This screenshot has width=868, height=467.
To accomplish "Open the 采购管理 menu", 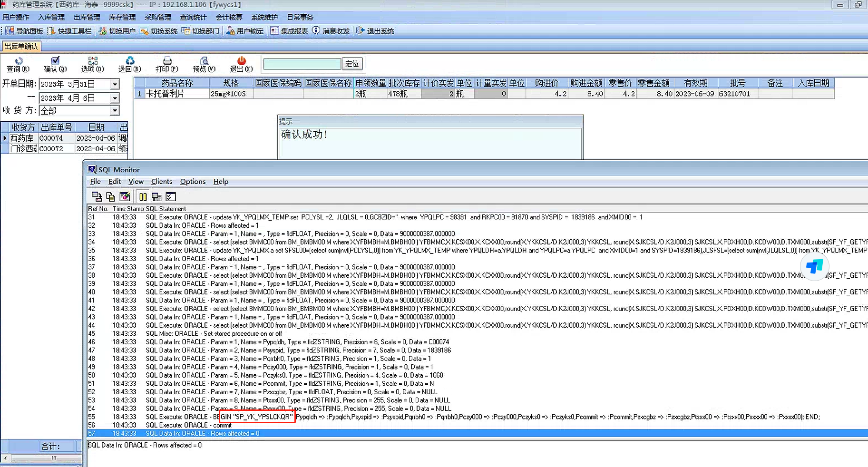I will (x=158, y=17).
